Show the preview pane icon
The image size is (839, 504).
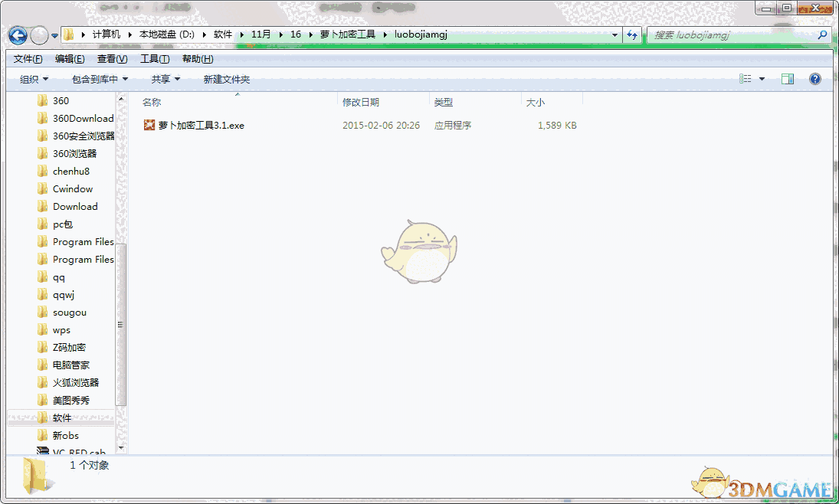point(787,78)
